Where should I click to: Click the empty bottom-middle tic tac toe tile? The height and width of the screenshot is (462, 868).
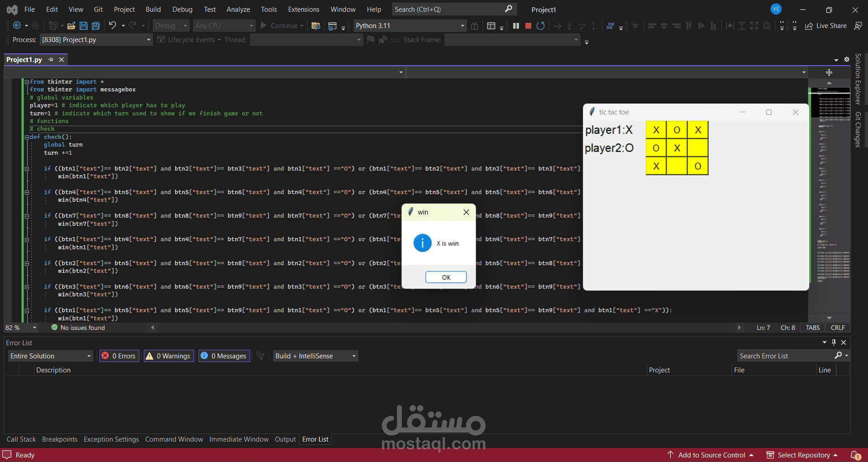pyautogui.click(x=677, y=166)
